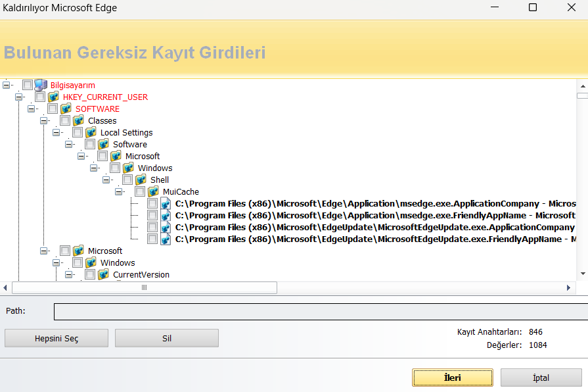Viewport: 588px width, 392px height.
Task: Click the red SOFTWARE registry folder icon
Action: [66, 109]
